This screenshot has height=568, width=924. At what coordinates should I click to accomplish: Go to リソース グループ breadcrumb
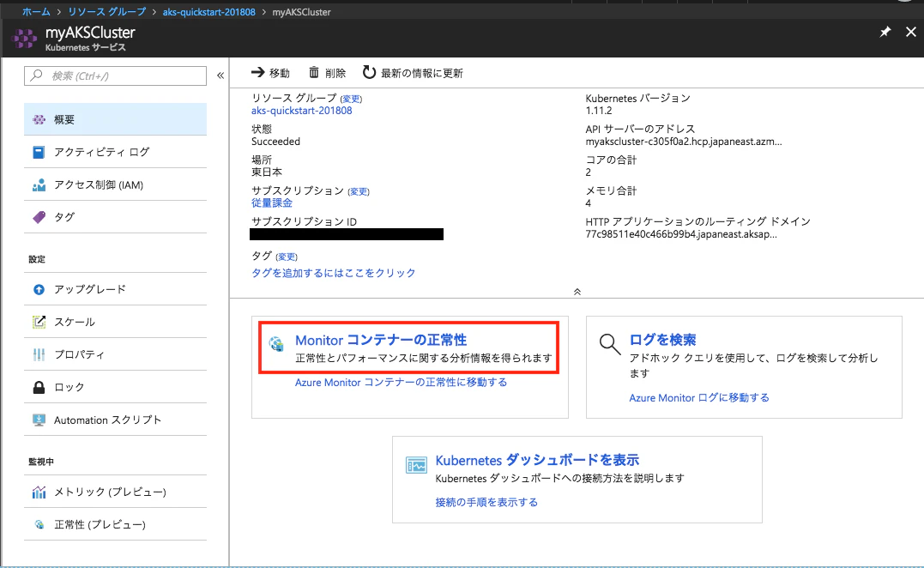tap(106, 12)
